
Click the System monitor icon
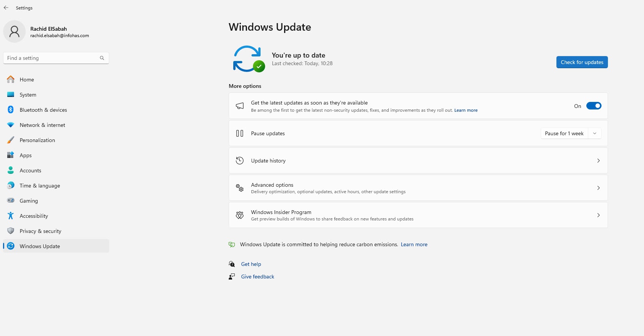click(11, 94)
